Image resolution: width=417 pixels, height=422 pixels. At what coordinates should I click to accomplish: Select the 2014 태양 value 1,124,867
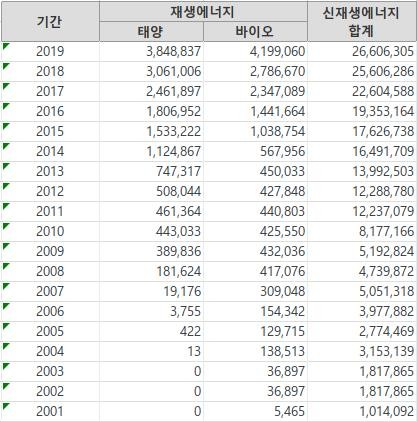(151, 151)
